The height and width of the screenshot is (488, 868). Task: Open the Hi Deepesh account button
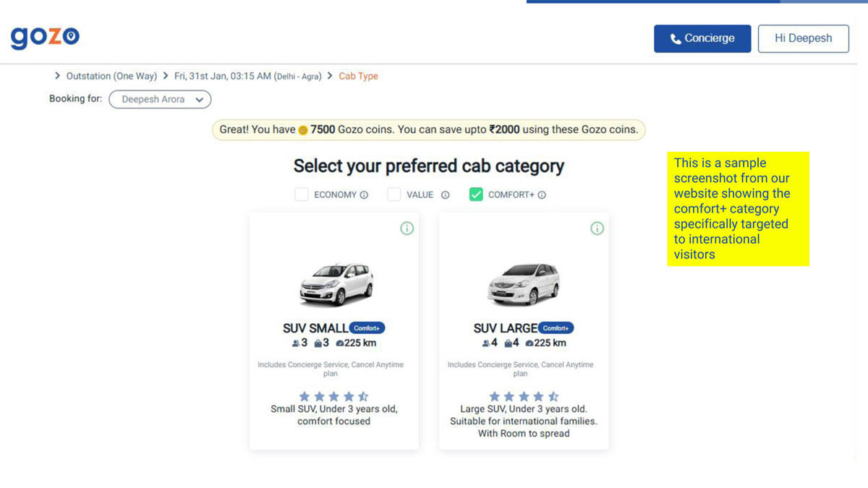tap(803, 38)
